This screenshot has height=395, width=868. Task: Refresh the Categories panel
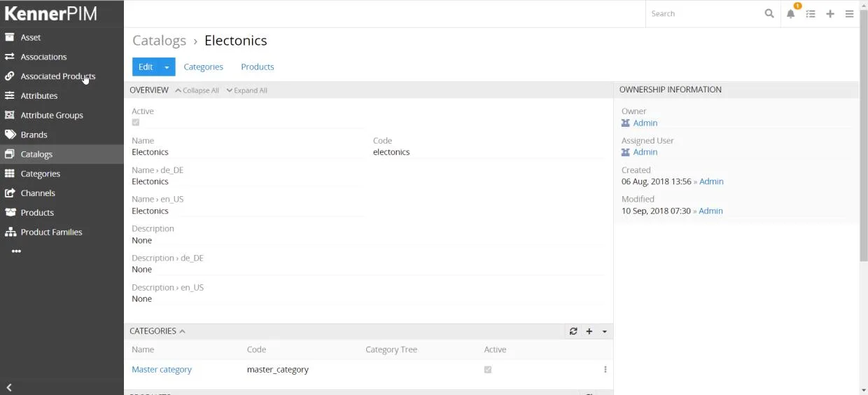click(x=573, y=331)
